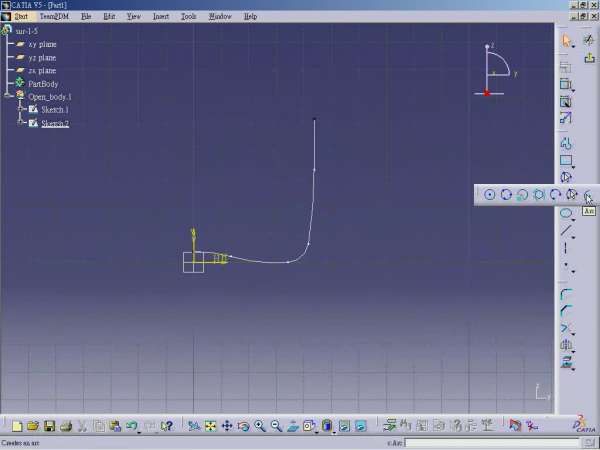Select the Trim relimitation tool
This screenshot has width=600, height=450.
coord(566,328)
